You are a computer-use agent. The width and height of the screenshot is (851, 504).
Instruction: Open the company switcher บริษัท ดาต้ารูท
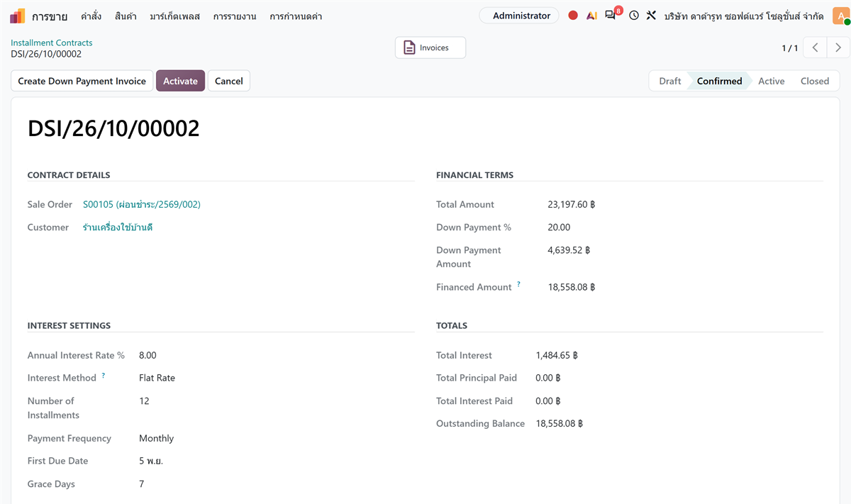tap(744, 16)
